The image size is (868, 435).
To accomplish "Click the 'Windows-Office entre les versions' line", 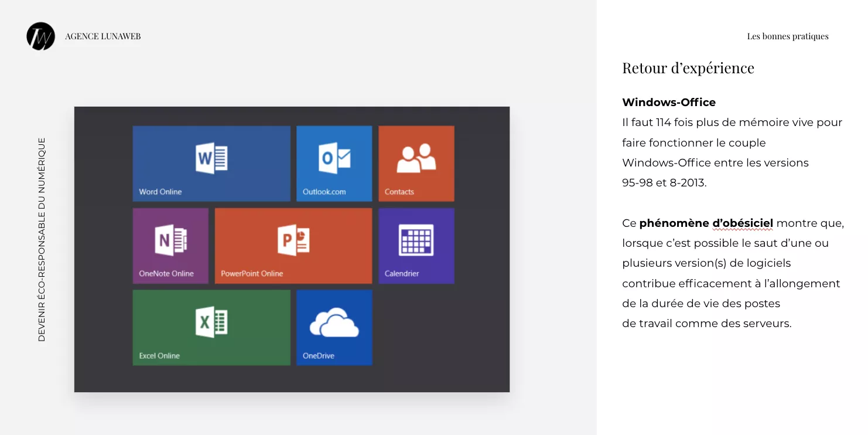I will (715, 162).
